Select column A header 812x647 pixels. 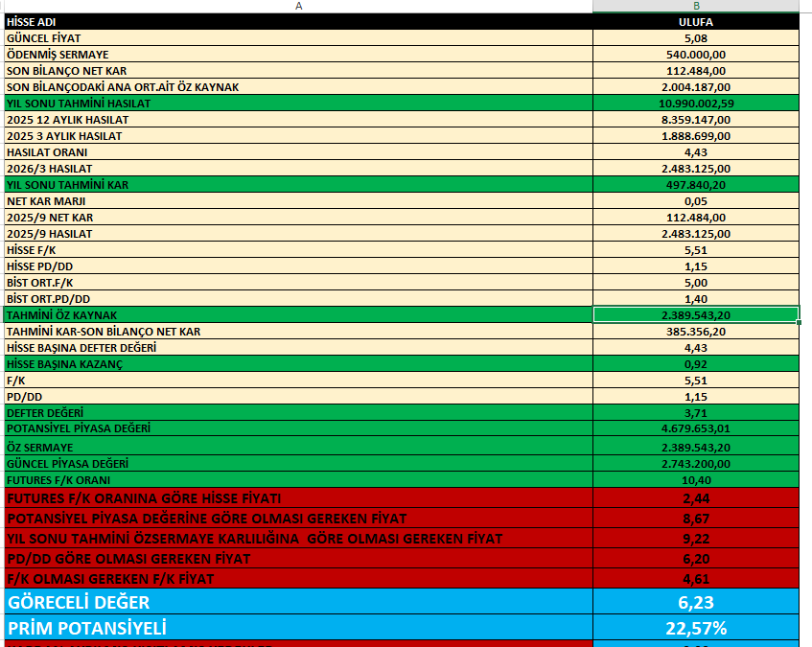click(298, 6)
